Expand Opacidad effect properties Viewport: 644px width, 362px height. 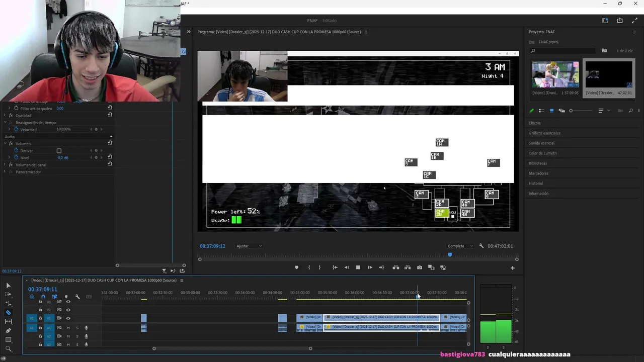click(5, 116)
